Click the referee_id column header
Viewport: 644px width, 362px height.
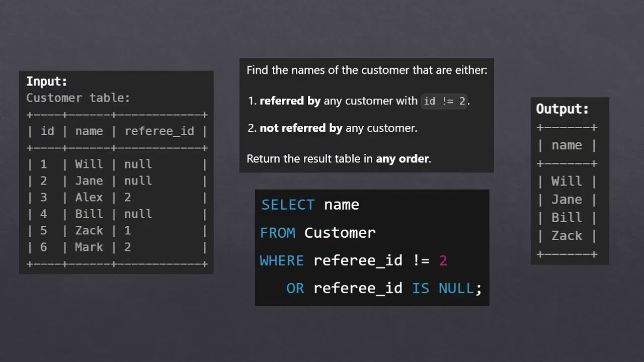tap(159, 131)
